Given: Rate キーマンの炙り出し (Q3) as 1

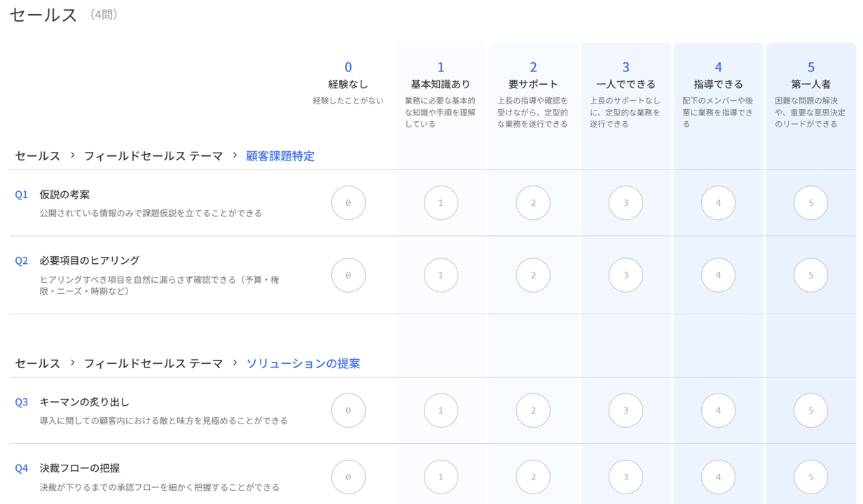Looking at the screenshot, I should point(441,410).
